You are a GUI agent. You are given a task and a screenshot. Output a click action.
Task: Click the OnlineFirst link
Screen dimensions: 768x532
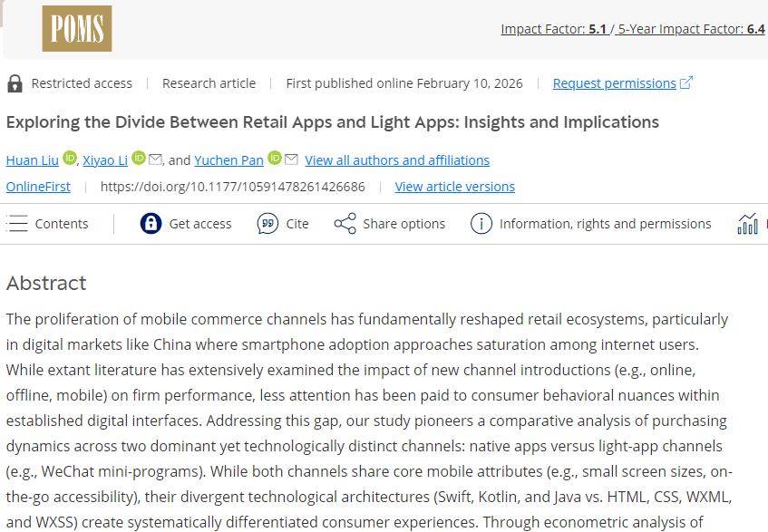click(x=38, y=187)
